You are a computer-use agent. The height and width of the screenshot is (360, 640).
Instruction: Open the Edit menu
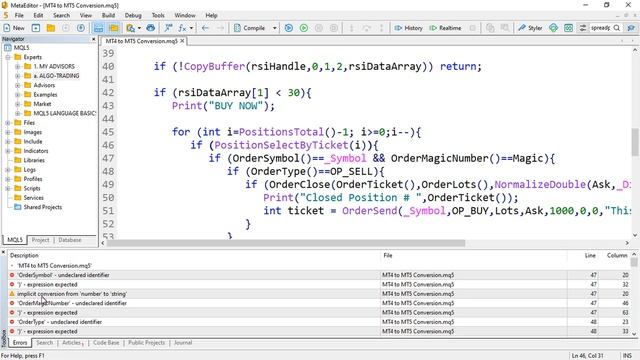click(38, 16)
